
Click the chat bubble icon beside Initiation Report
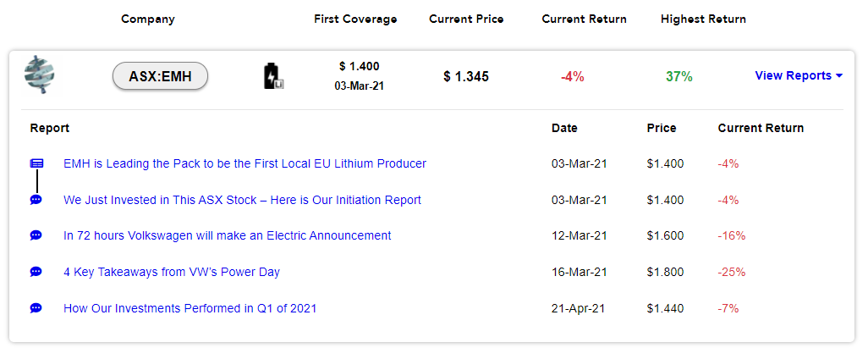pos(36,200)
